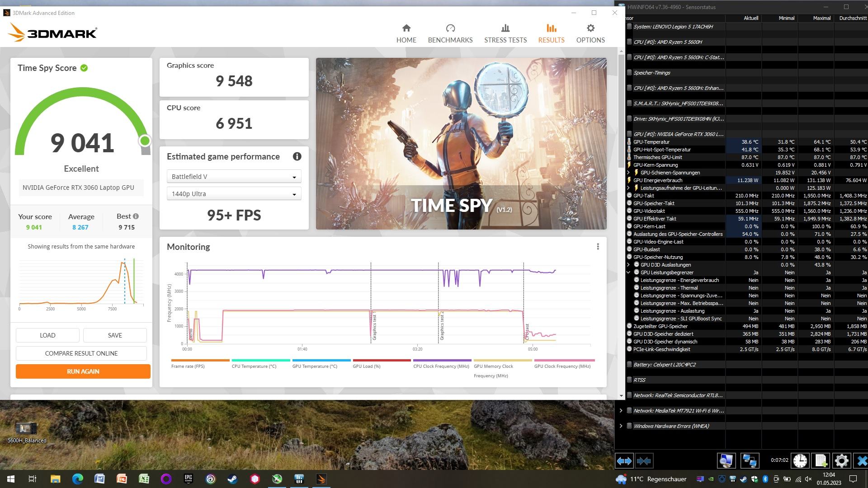Toggle CPU Clock Frequency legend series
Screen dimensions: 868x488
[441, 366]
